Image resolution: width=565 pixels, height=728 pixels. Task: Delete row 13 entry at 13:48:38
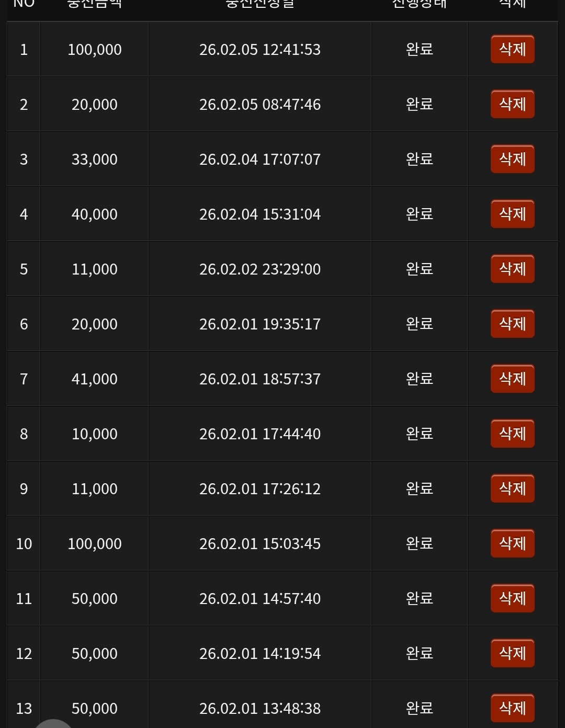tap(512, 708)
